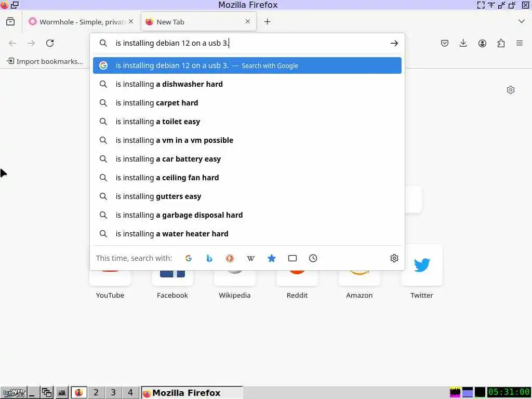The width and height of the screenshot is (532, 399).
Task: Choose suggestion 'a ceiling fan hard'
Action: pos(247,178)
